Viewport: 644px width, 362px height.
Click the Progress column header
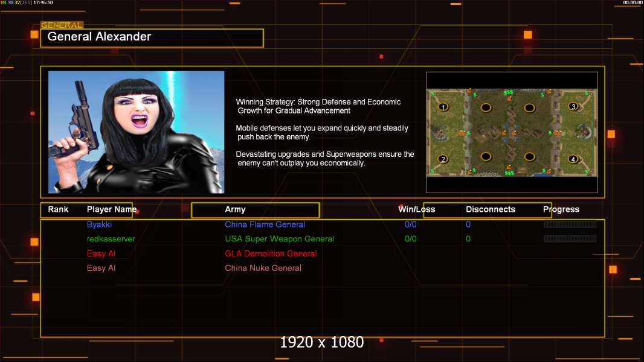click(x=561, y=209)
